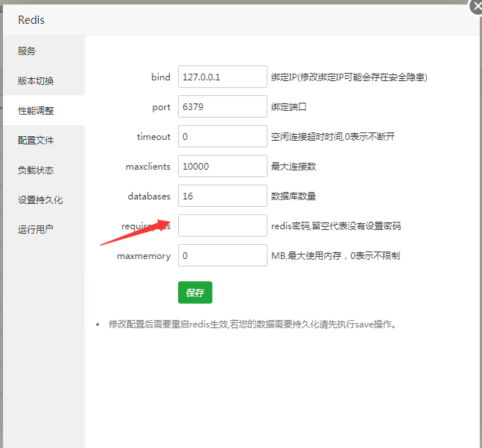Click the green 保存 button
Screen dimensions: 482x448
[195, 292]
